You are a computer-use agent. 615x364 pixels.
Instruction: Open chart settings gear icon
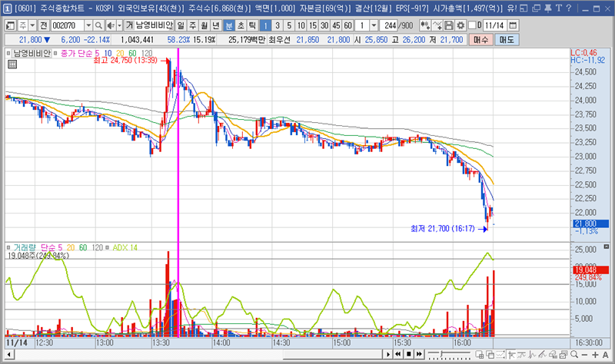coord(460,25)
